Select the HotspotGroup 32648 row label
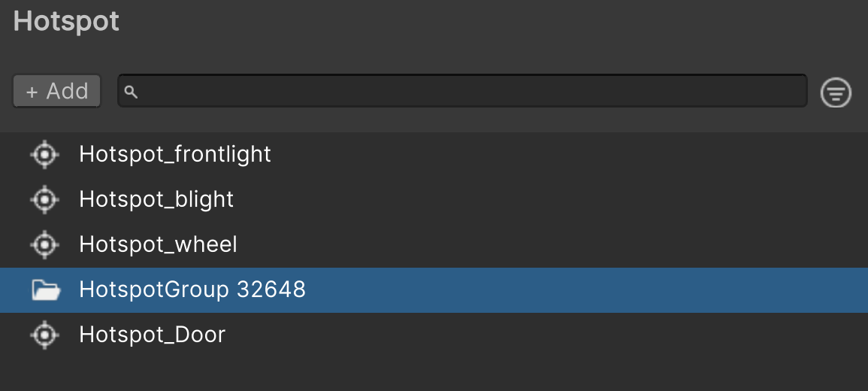Image resolution: width=868 pixels, height=391 pixels. (x=192, y=290)
